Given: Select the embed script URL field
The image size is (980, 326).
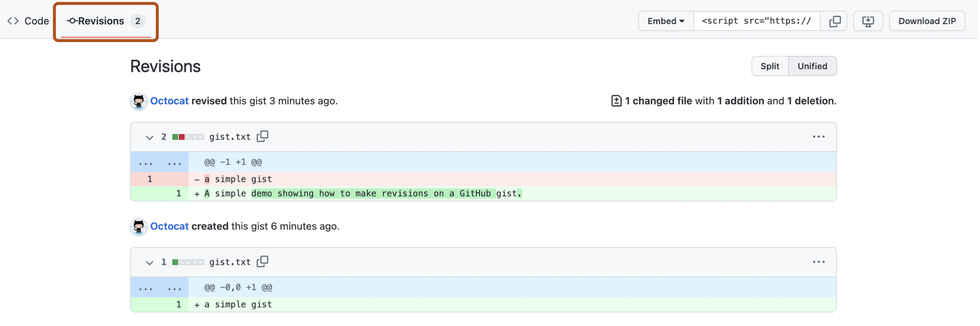Looking at the screenshot, I should coord(757,21).
